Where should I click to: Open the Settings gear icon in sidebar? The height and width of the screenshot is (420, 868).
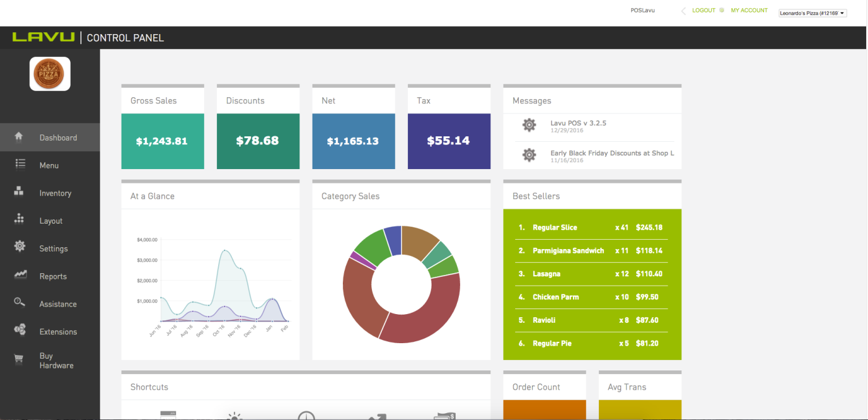pyautogui.click(x=20, y=247)
